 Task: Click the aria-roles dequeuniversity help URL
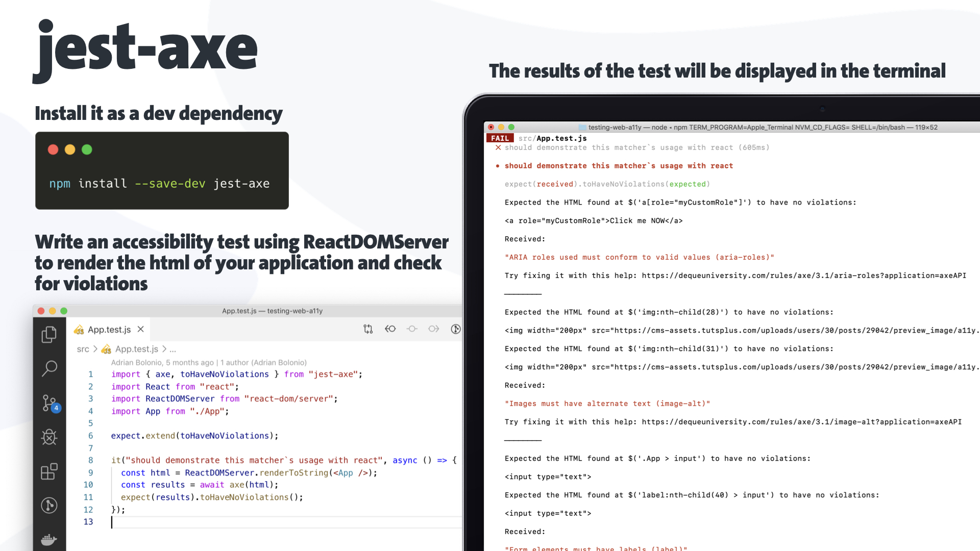click(x=804, y=275)
